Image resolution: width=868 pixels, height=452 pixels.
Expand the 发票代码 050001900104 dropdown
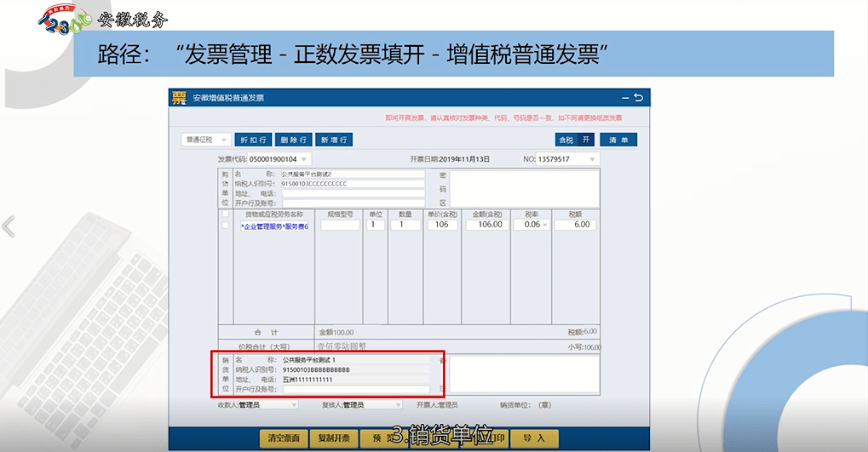[304, 159]
